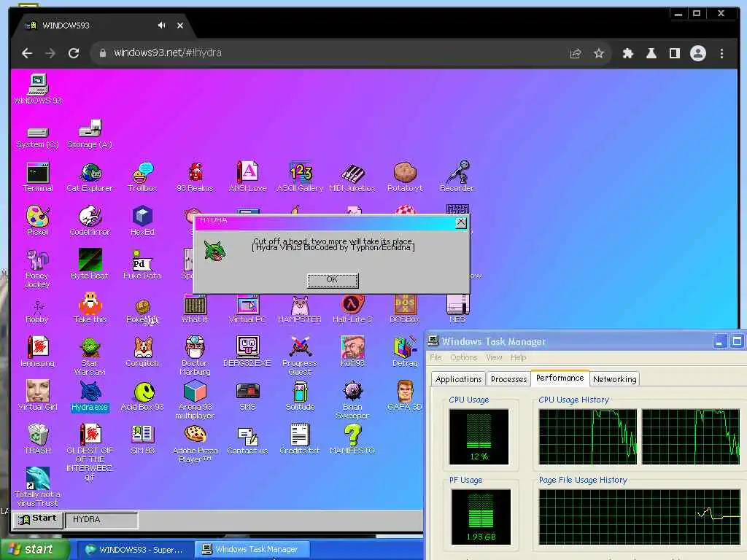747x560 pixels.
Task: Bookmark page with star icon
Action: click(598, 53)
